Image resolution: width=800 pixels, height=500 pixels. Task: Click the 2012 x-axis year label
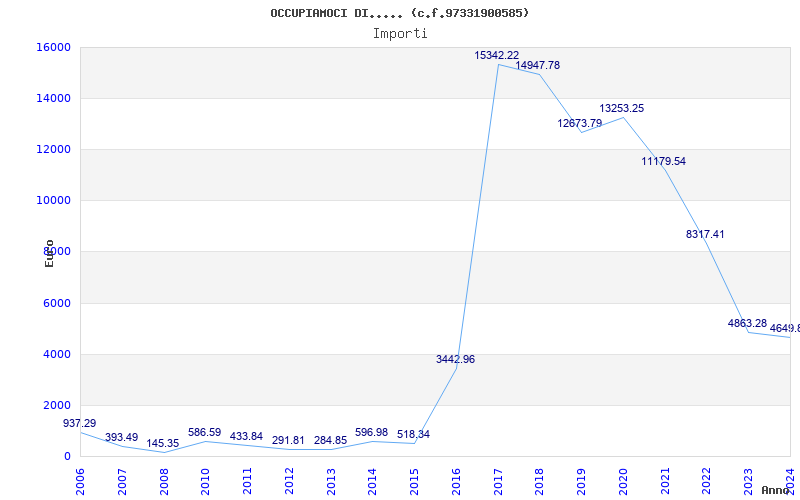289,481
